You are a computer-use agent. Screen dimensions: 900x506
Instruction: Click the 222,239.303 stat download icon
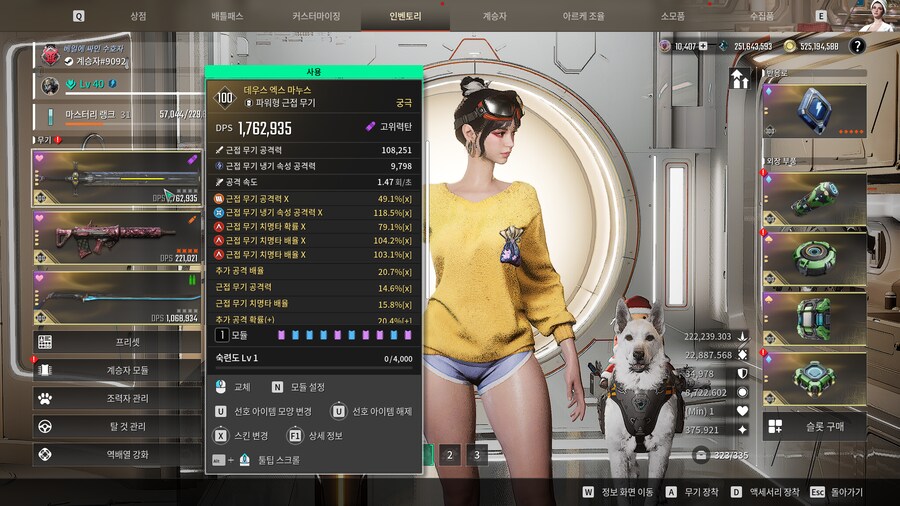click(x=742, y=336)
